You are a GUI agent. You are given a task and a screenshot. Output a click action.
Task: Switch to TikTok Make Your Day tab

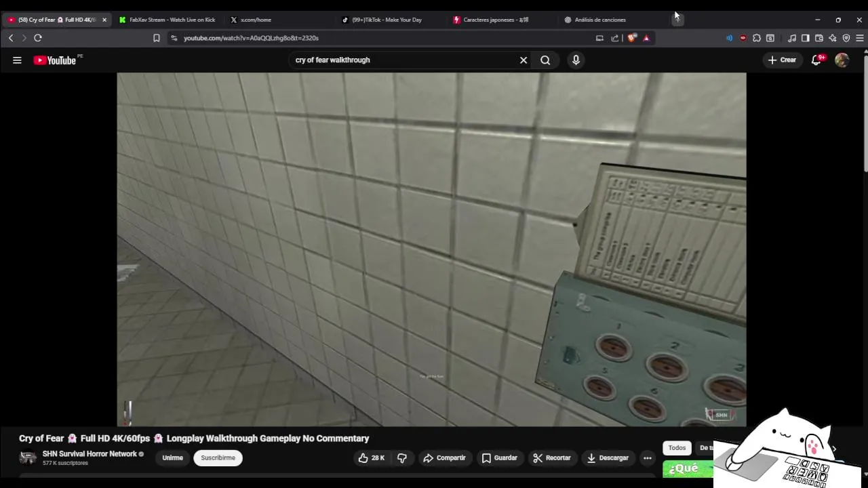coord(391,20)
